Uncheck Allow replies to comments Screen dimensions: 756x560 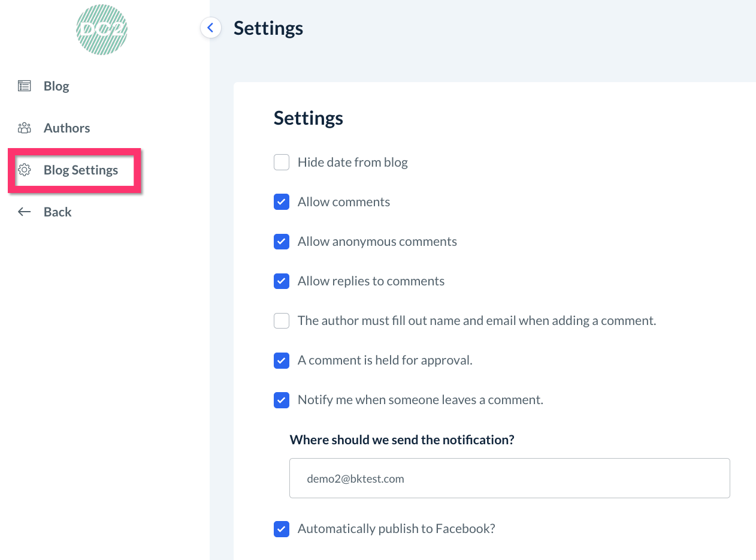coord(282,281)
